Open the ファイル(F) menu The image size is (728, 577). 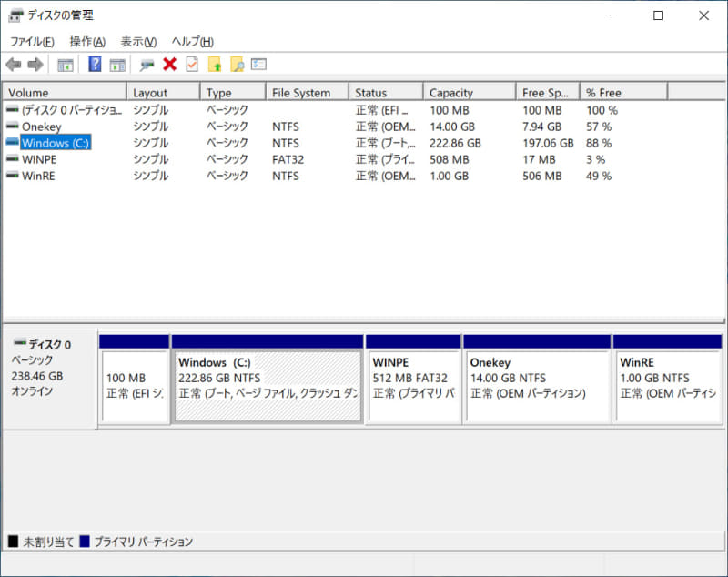click(x=32, y=42)
